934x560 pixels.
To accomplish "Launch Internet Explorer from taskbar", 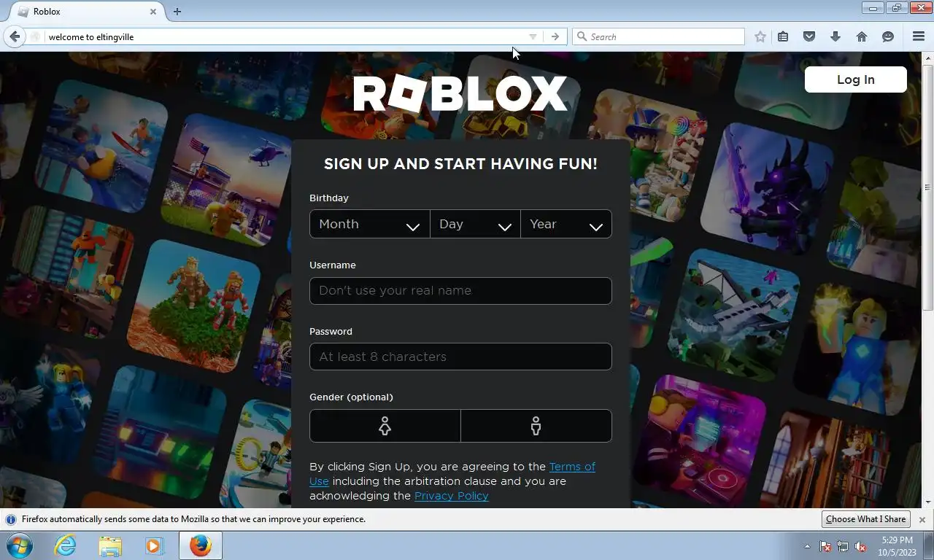I will click(66, 545).
